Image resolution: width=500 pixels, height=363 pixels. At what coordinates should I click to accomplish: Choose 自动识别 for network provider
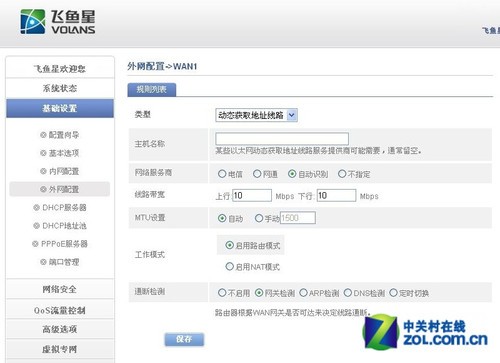pos(292,174)
